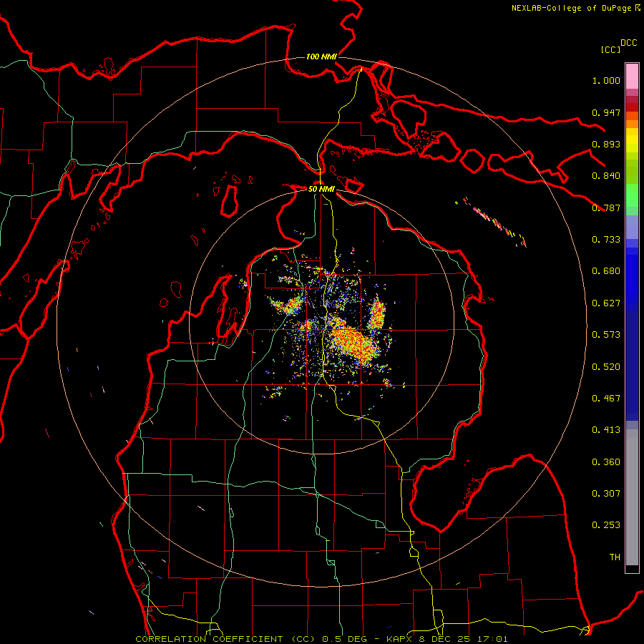Click the 0.893 scale value
Viewport: 644px width, 644px height.
tap(606, 144)
